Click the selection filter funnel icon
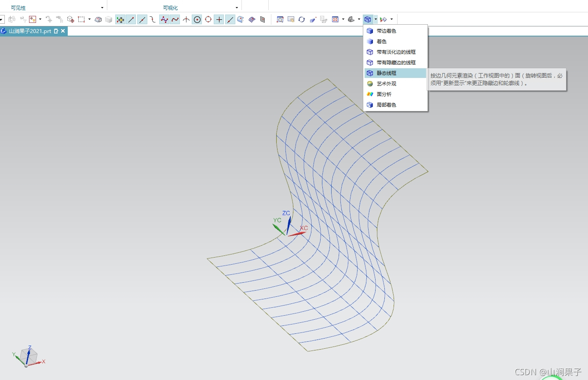The width and height of the screenshot is (588, 380). 33,19
